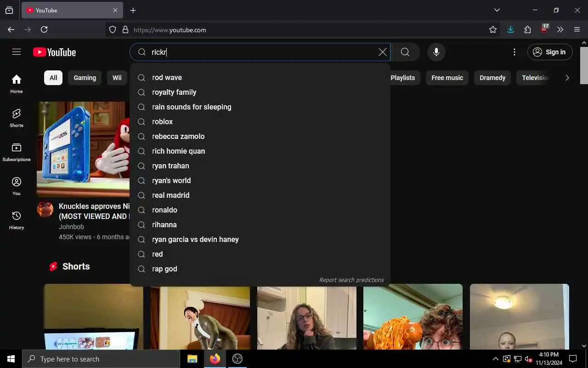Open YouTube settings three-dot menu

(x=514, y=52)
